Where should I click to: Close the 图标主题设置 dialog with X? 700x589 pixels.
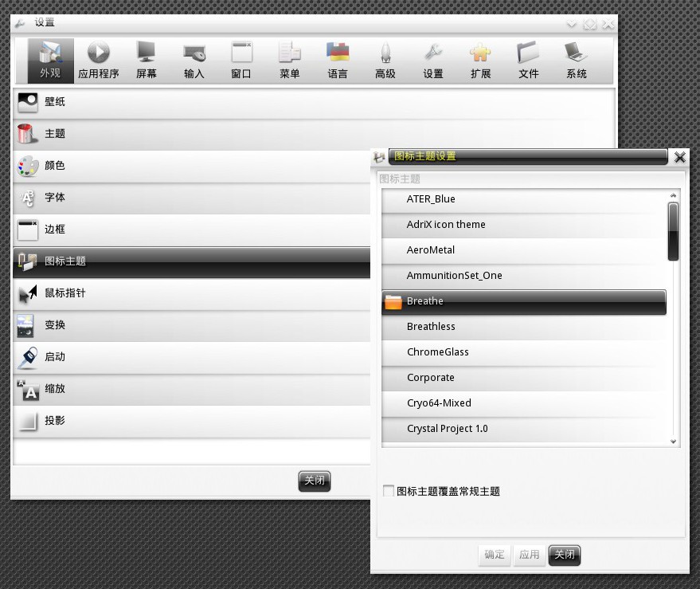pyautogui.click(x=679, y=157)
